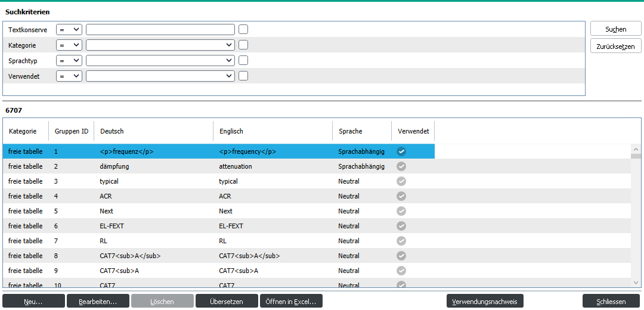
Task: Click the Verwendet check icon for ACR row
Action: coord(401,196)
